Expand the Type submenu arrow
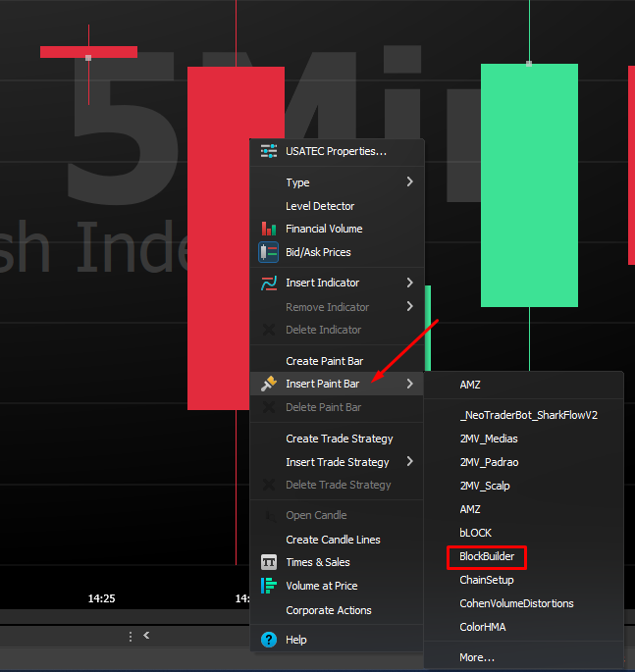 (409, 182)
